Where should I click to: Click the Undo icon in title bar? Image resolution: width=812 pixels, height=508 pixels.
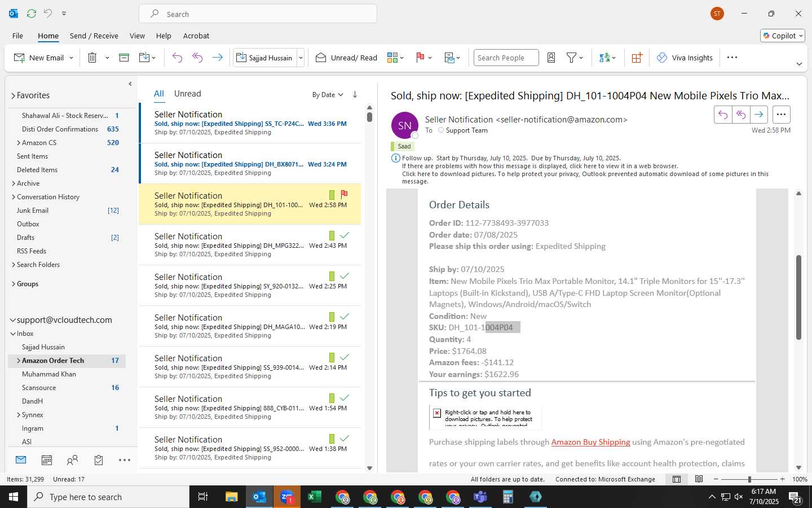(47, 13)
